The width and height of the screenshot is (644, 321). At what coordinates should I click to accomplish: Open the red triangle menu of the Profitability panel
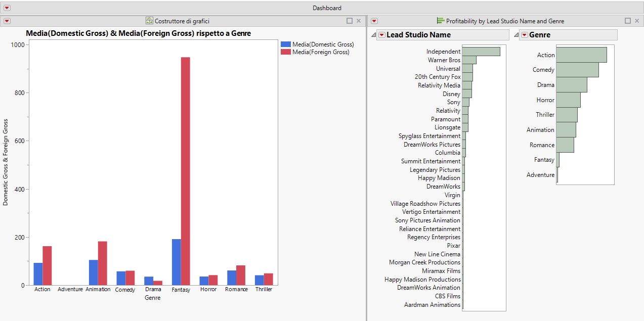point(374,21)
